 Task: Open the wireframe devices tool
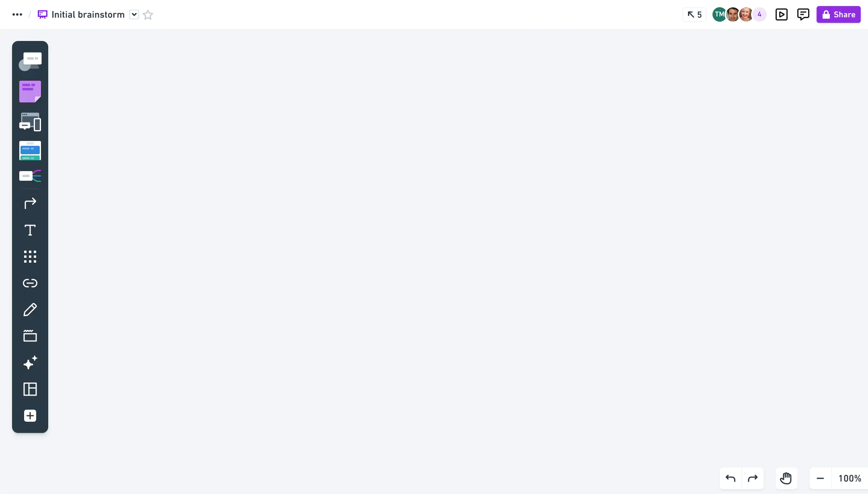point(30,122)
